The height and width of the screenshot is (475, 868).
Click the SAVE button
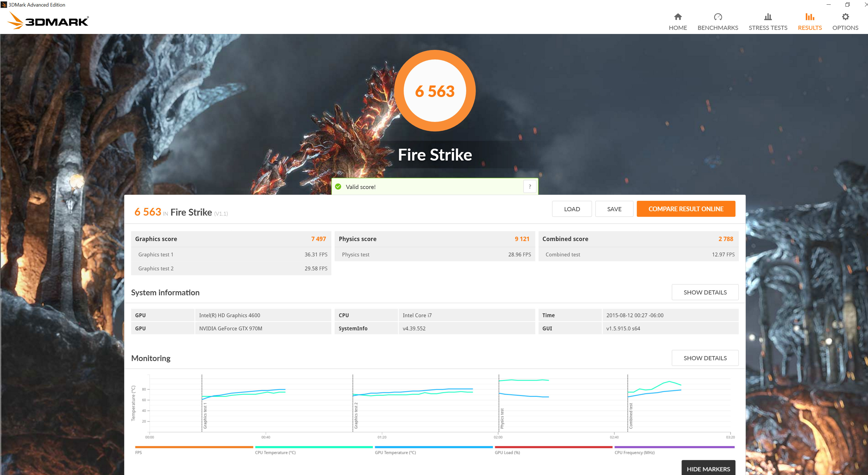tap(614, 209)
